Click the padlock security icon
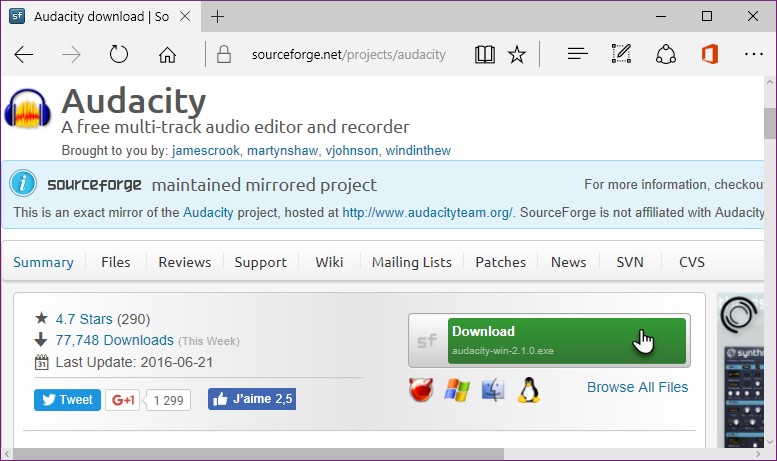Viewport: 777px width, 461px height. (x=224, y=54)
